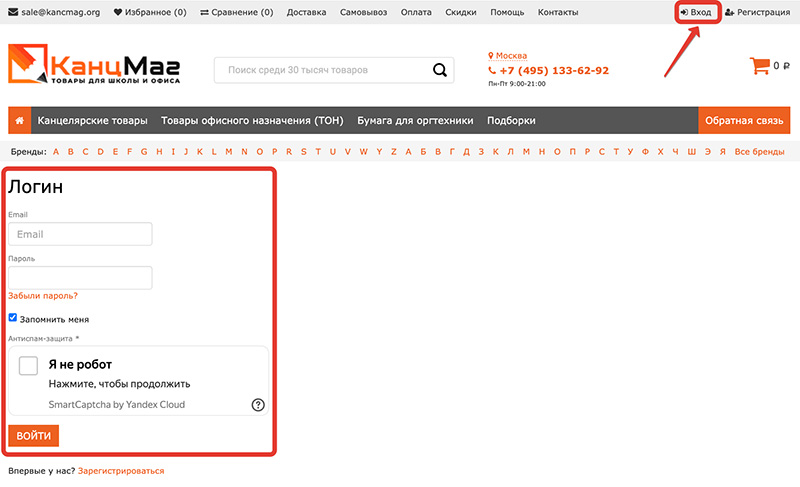Viewport: 800px width, 487px height.
Task: Toggle the Запомнить меня checkbox
Action: coord(13,318)
